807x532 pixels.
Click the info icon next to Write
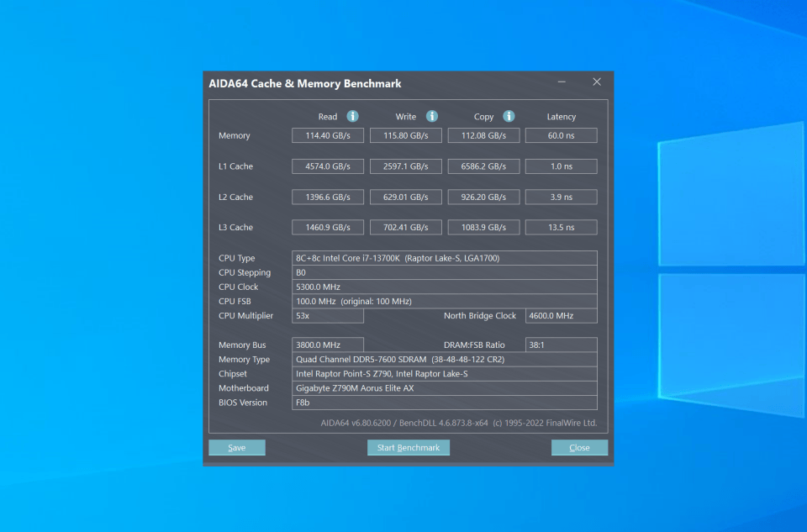(x=431, y=117)
